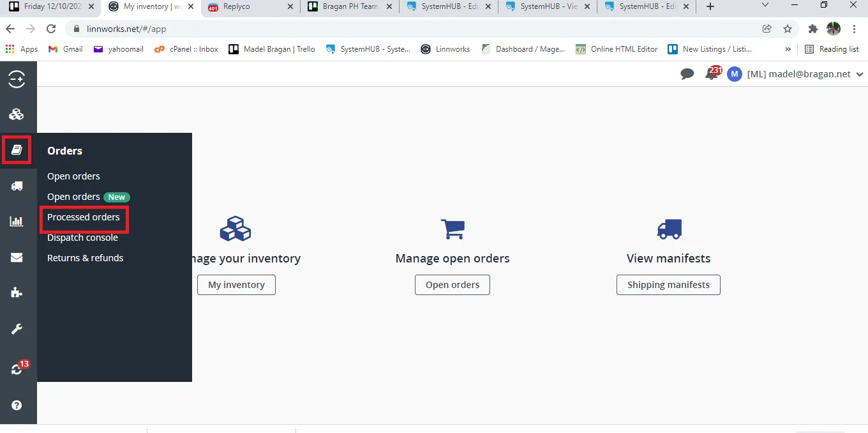Click the Manage open orders heading
This screenshot has width=868, height=433.
(x=453, y=259)
